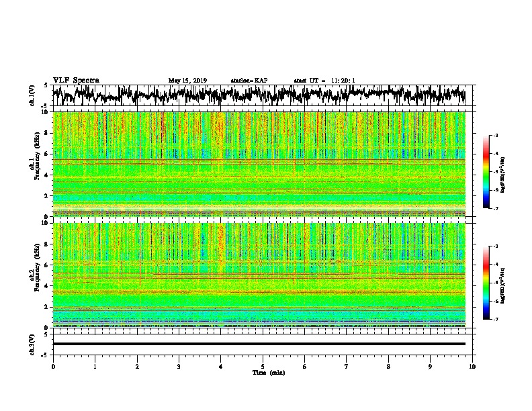Click the "-7" tick on ch.2 color bar
Viewport: 532px width, 411px height.
[496, 319]
